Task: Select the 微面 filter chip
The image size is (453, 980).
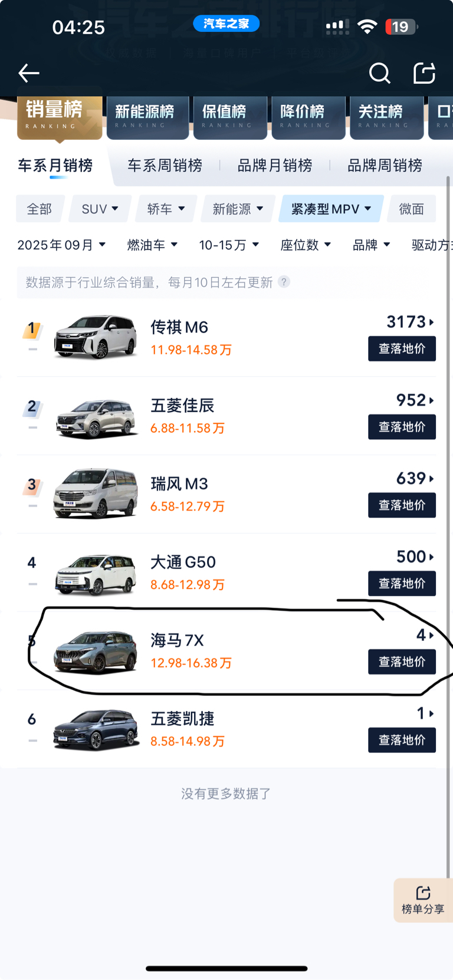Action: coord(412,209)
